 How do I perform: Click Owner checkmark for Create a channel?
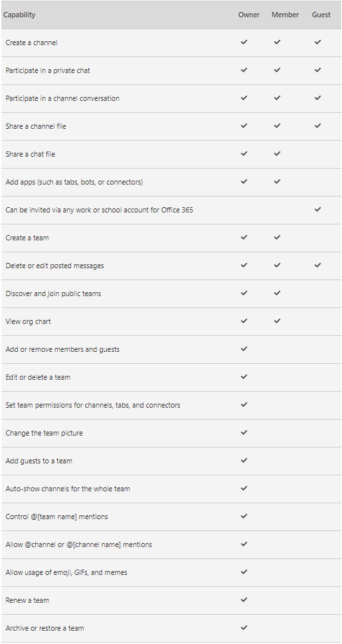[x=244, y=42]
